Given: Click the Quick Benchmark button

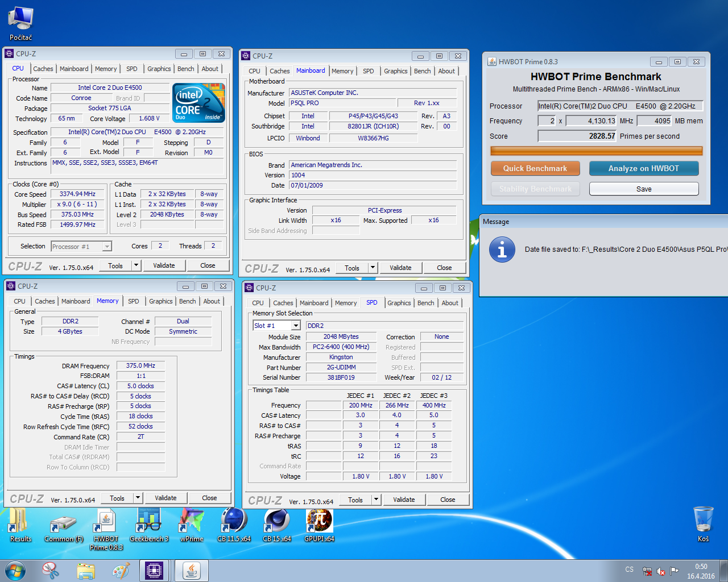Looking at the screenshot, I should click(535, 168).
